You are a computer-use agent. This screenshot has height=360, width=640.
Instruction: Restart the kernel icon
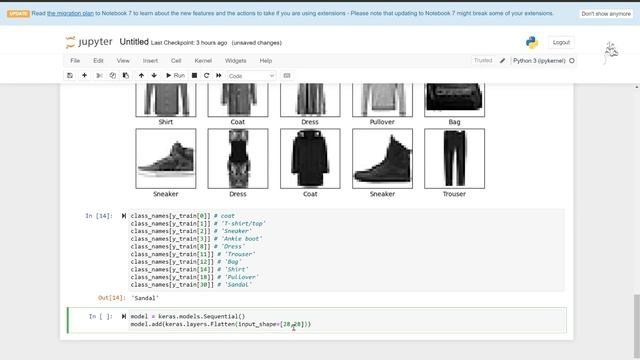[x=207, y=76]
